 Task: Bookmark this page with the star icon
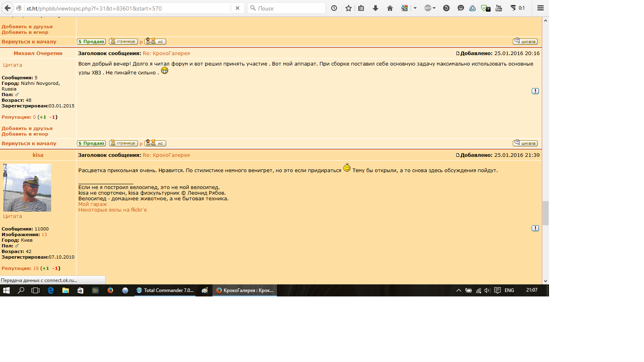[x=349, y=8]
